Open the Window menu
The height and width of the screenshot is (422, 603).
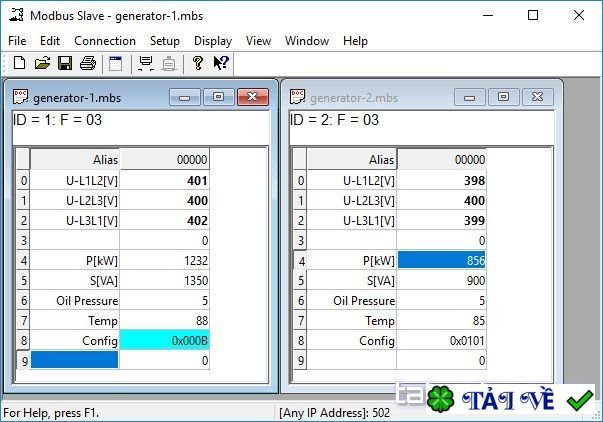[307, 41]
